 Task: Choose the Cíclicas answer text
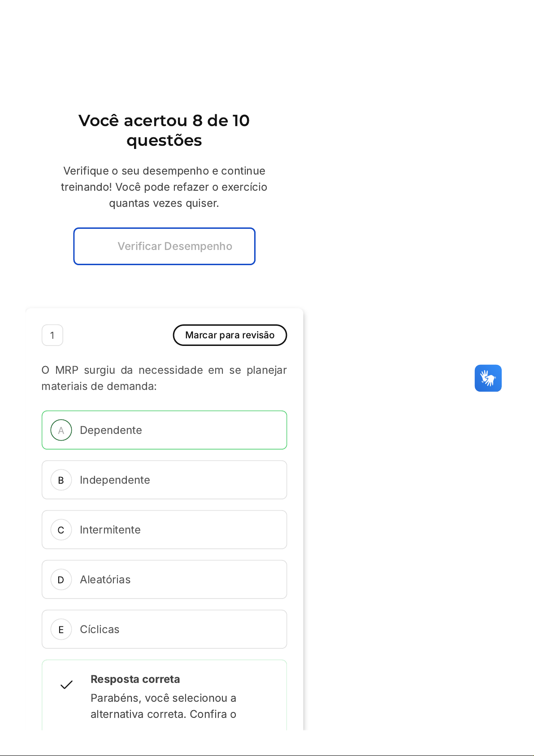click(100, 629)
